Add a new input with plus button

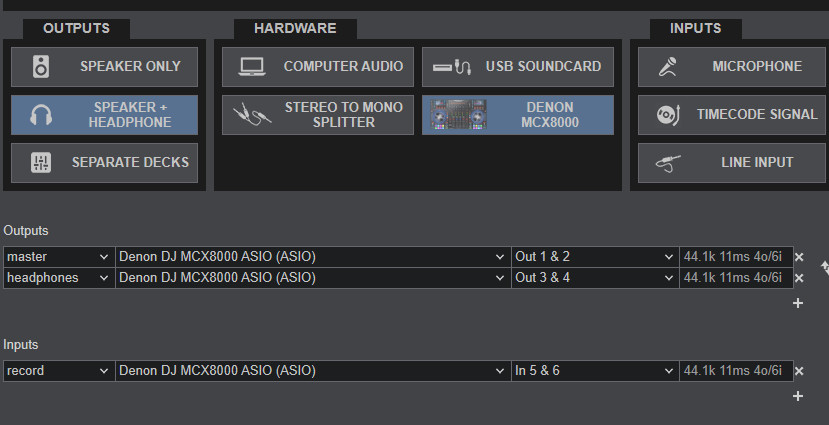(798, 396)
